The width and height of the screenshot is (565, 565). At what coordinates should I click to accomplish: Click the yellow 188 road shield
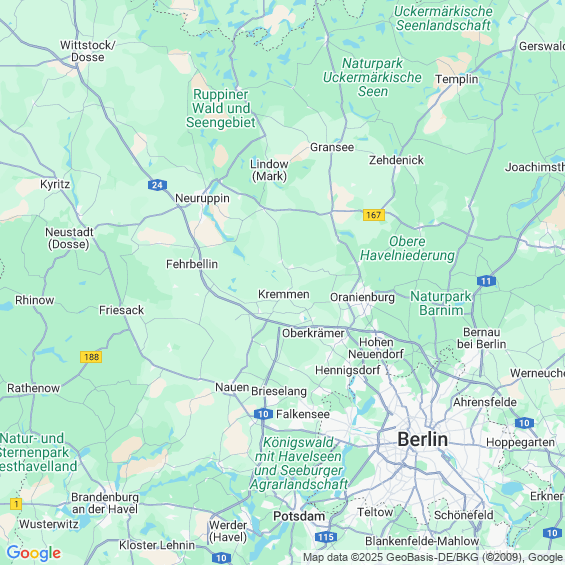tap(91, 357)
